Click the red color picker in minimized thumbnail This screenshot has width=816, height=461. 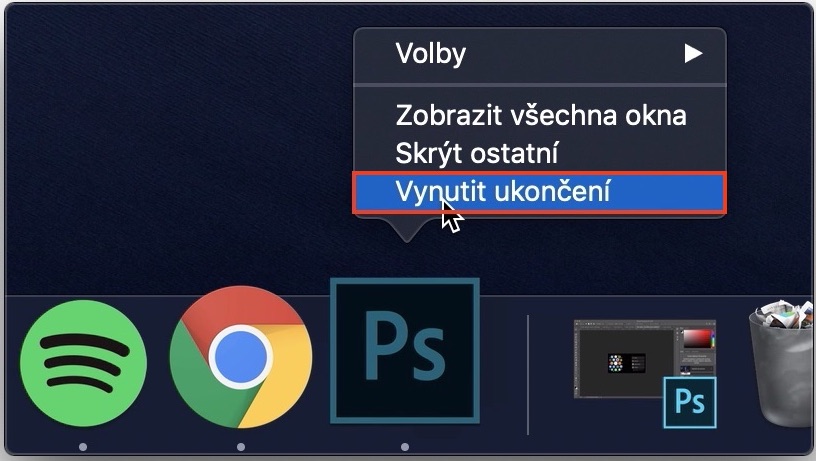point(696,339)
